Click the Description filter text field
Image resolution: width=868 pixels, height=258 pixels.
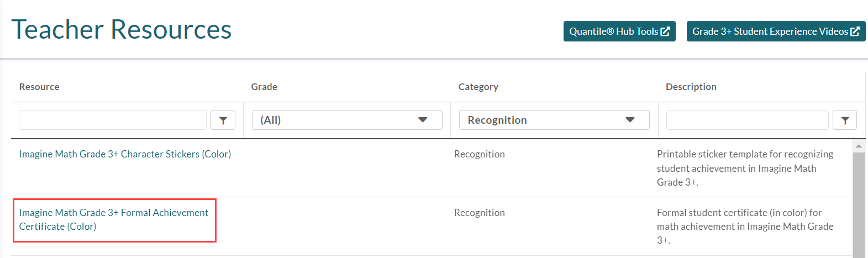point(748,120)
